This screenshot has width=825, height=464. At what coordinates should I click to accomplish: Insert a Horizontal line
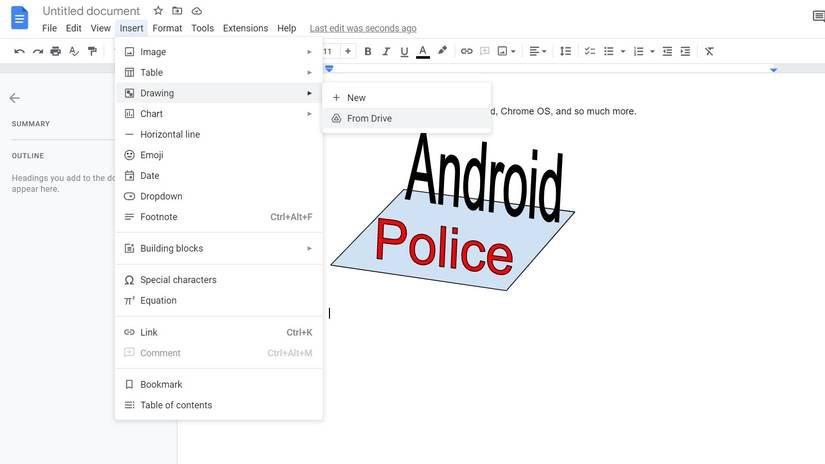(x=218, y=134)
